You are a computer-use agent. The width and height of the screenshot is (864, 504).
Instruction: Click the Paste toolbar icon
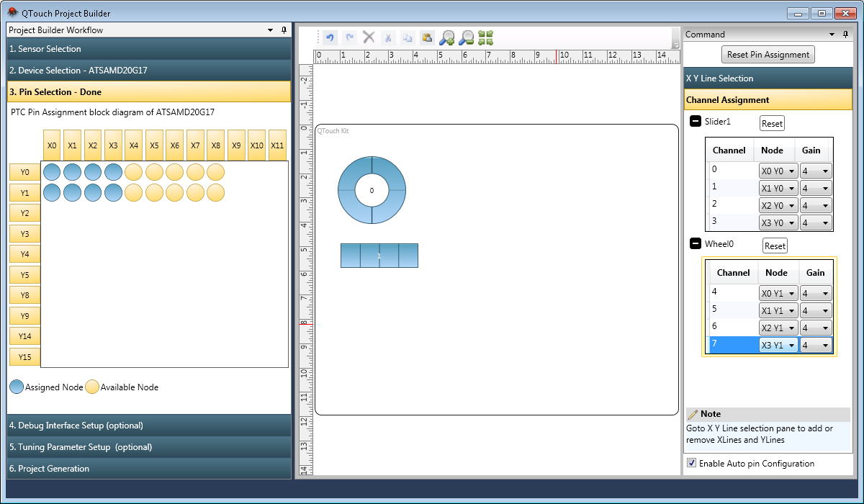point(427,37)
